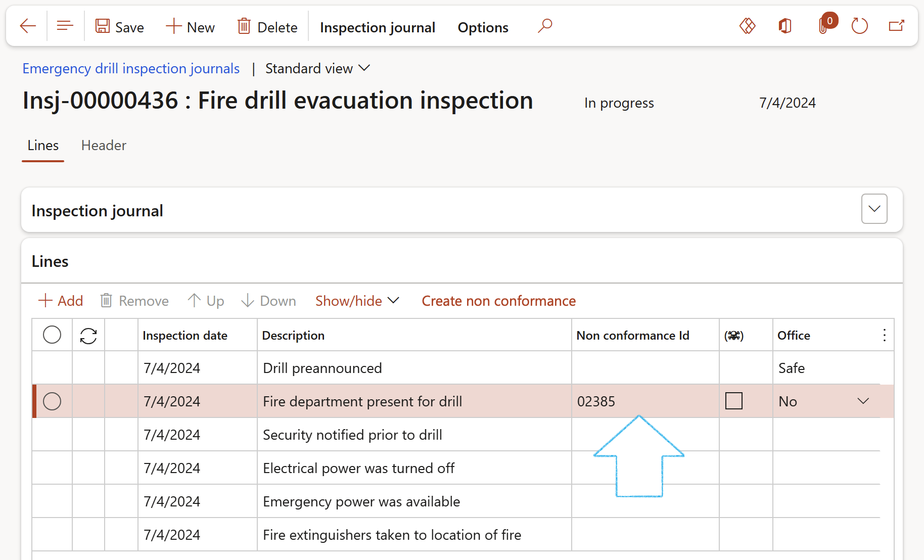This screenshot has height=560, width=924.
Task: Click the Office app icon
Action: click(785, 26)
